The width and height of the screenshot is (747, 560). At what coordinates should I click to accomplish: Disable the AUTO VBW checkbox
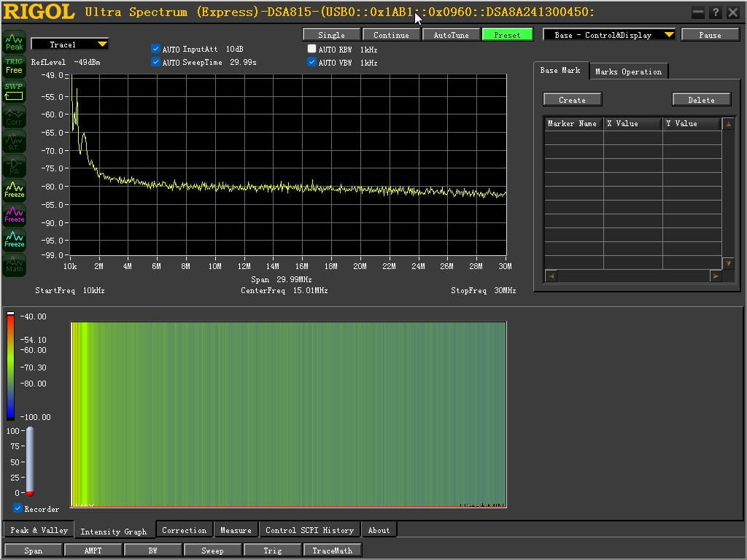(x=311, y=62)
